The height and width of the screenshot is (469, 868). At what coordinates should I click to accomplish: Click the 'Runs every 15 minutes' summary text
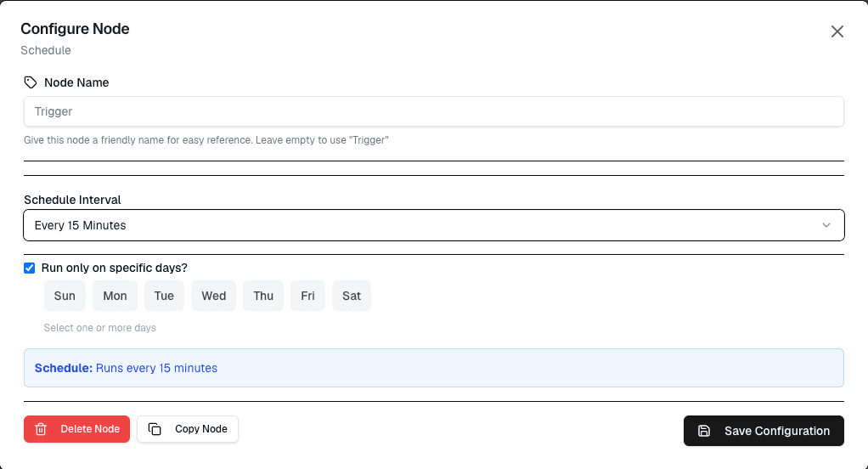click(156, 368)
